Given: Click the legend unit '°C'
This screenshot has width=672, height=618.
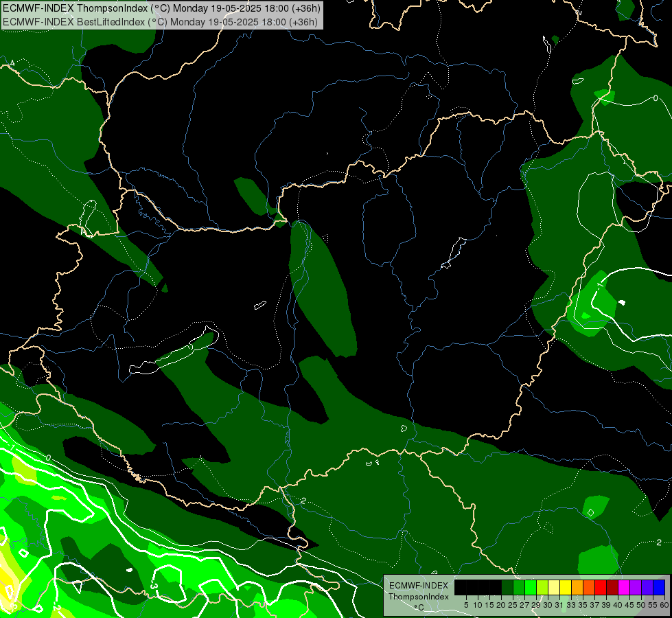Looking at the screenshot, I should click(x=419, y=607).
